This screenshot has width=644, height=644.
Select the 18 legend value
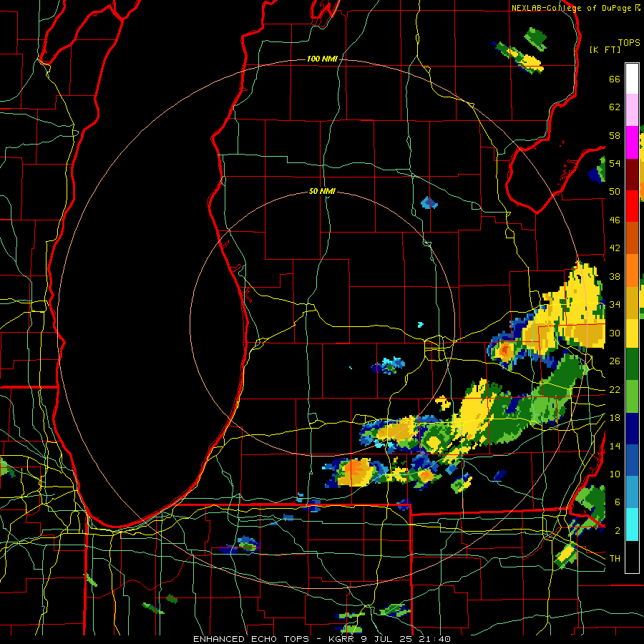pyautogui.click(x=615, y=418)
